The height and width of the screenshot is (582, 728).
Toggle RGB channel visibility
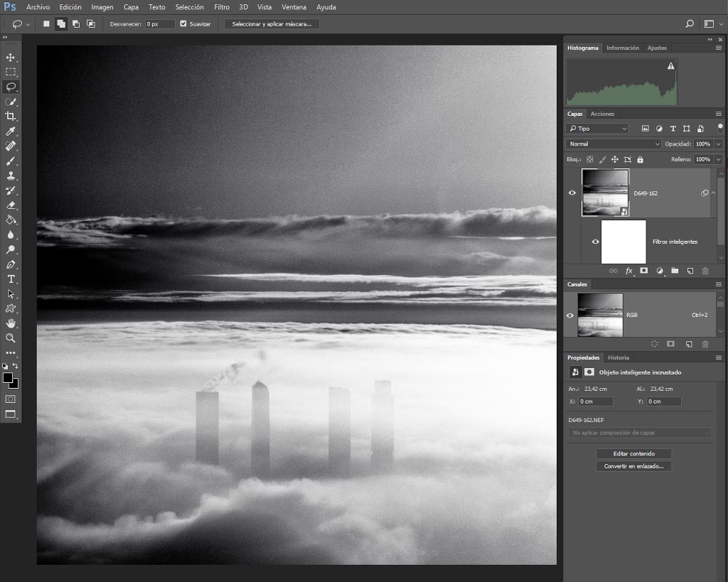pos(570,315)
